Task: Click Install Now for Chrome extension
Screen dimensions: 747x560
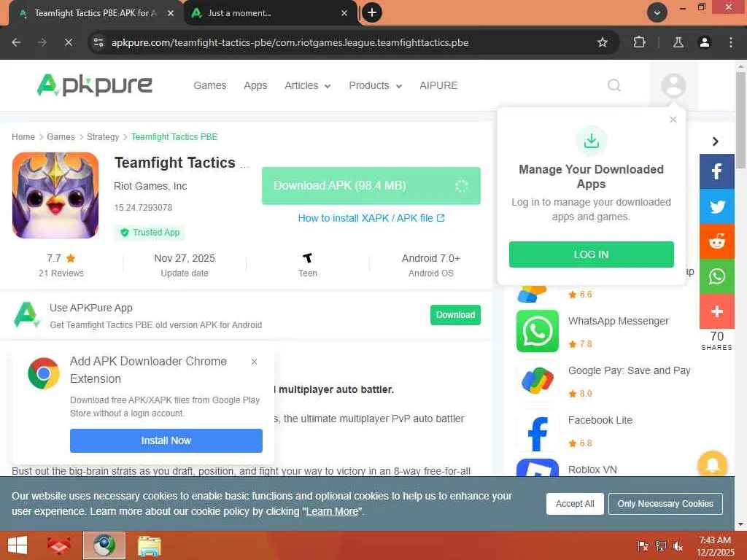Action: [166, 440]
